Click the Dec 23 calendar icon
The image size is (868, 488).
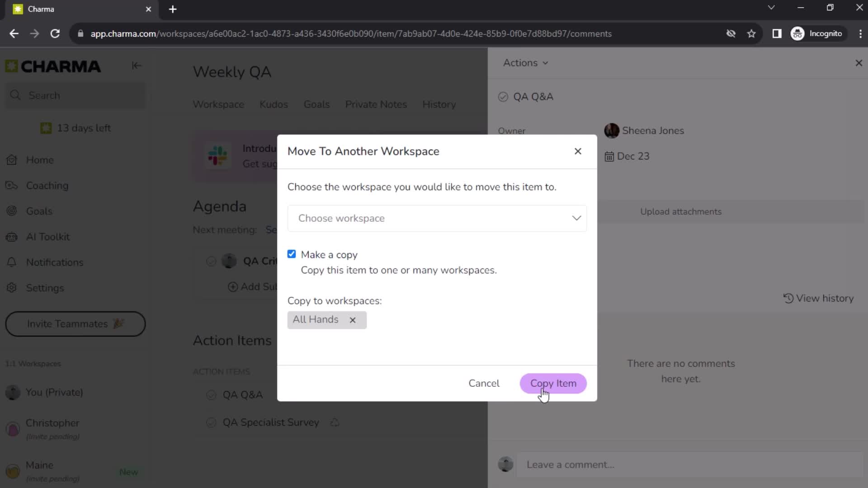click(x=609, y=156)
